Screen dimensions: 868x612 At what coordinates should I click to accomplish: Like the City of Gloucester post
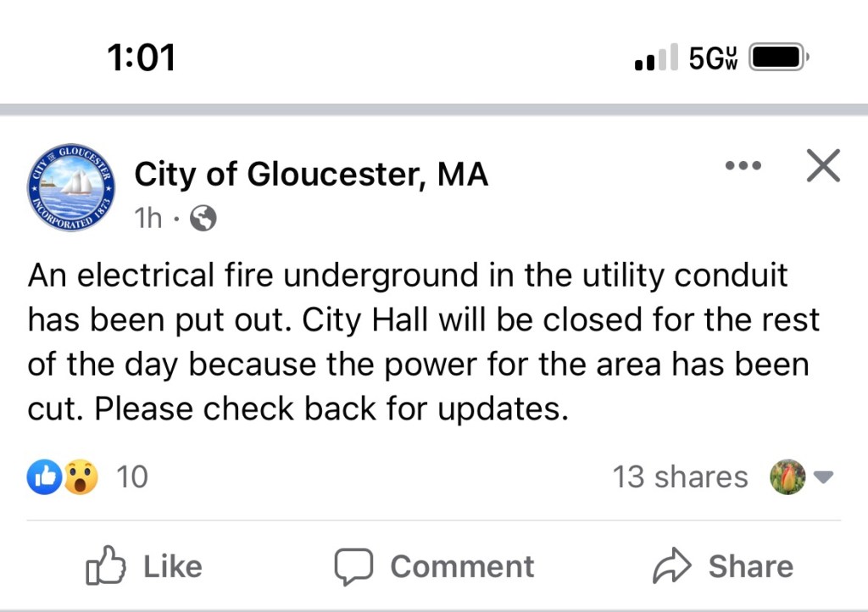tap(144, 566)
